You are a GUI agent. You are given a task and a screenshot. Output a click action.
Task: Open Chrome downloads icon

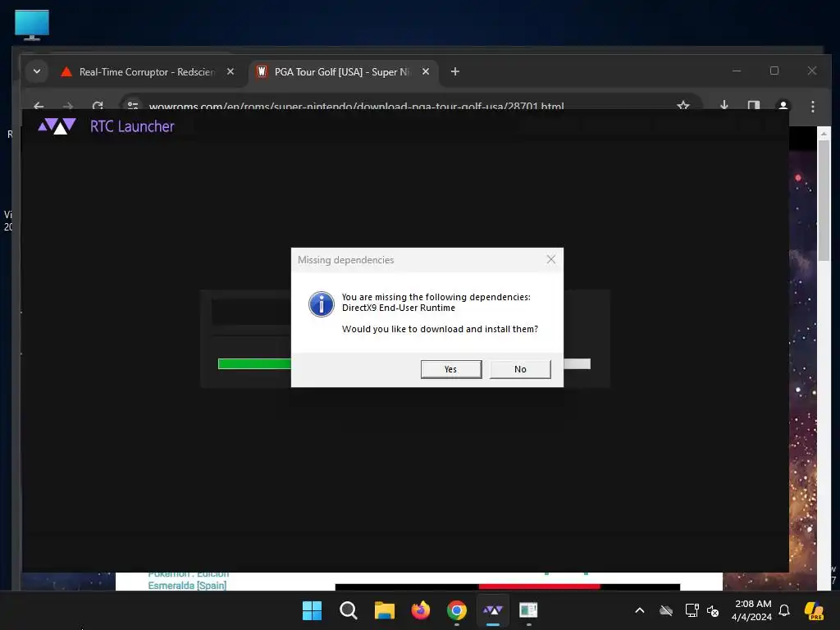[724, 105]
